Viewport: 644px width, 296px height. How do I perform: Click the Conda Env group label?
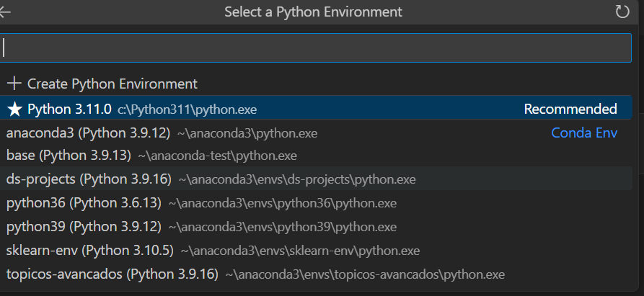click(x=584, y=133)
